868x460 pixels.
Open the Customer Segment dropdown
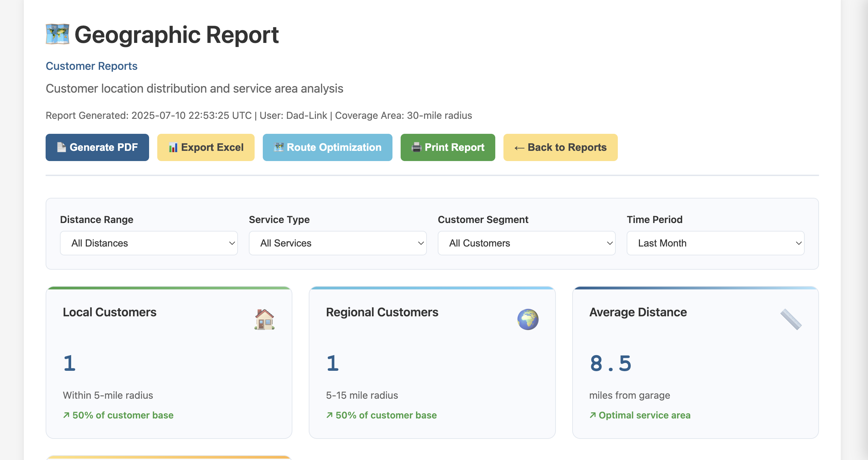tap(526, 243)
